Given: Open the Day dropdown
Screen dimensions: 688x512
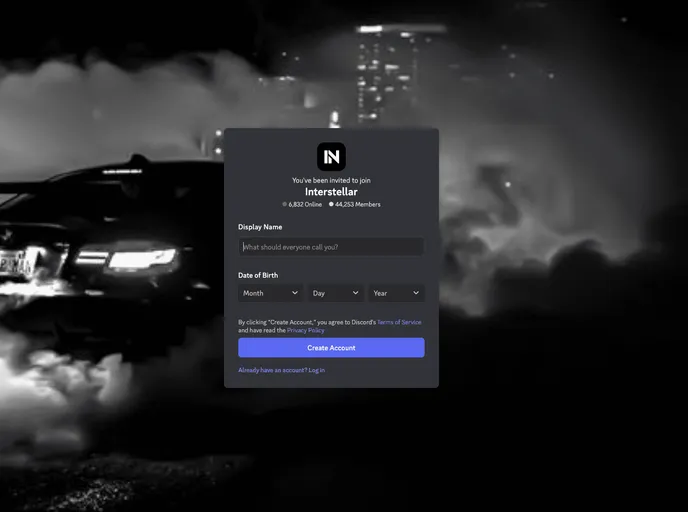Looking at the screenshot, I should click(336, 293).
